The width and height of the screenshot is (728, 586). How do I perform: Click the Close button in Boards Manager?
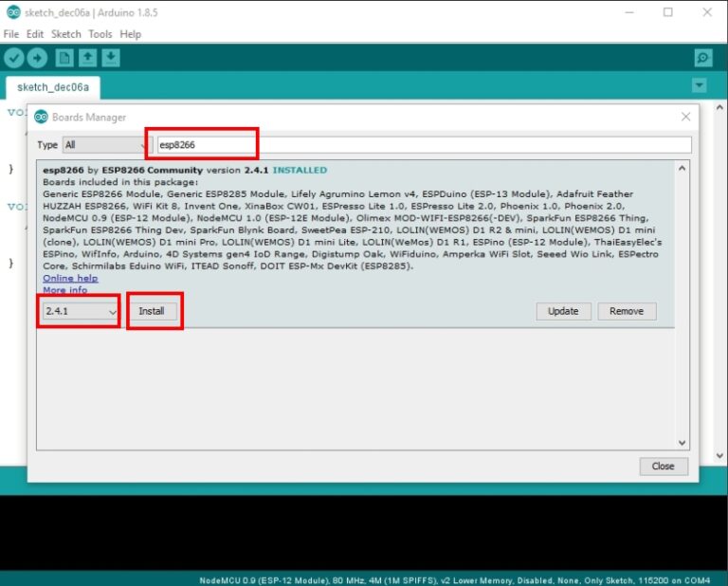click(x=663, y=467)
